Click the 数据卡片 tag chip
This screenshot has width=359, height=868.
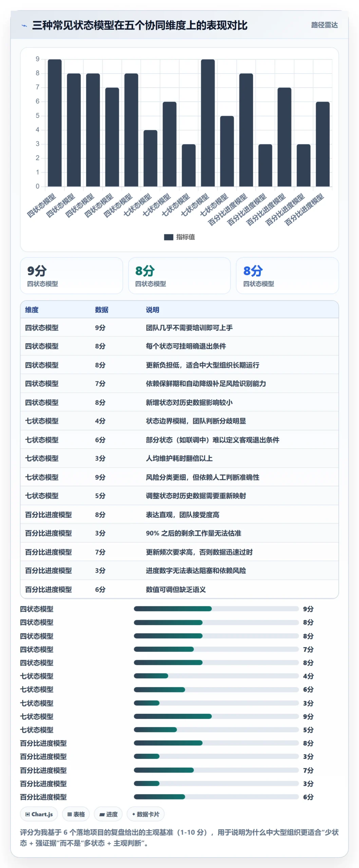(146, 814)
